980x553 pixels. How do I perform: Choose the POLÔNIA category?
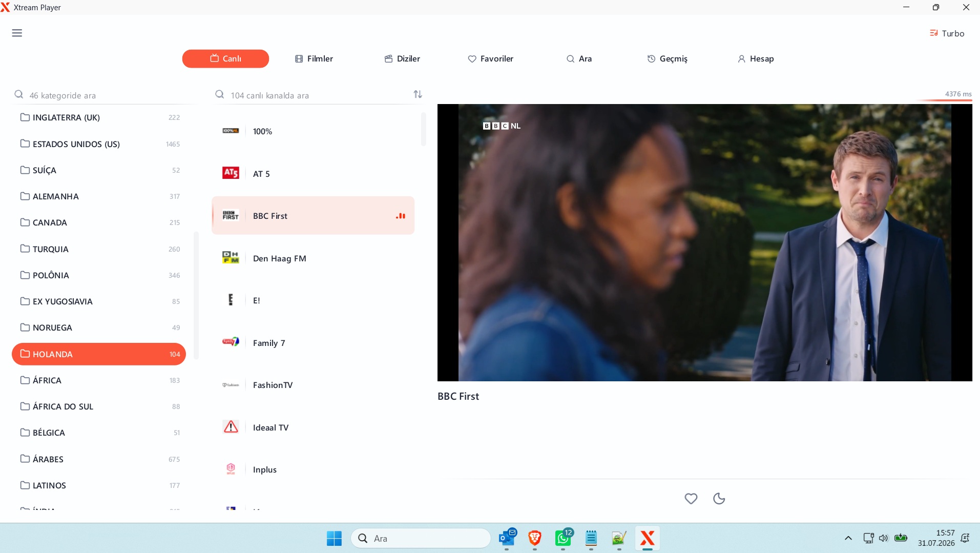click(x=99, y=275)
